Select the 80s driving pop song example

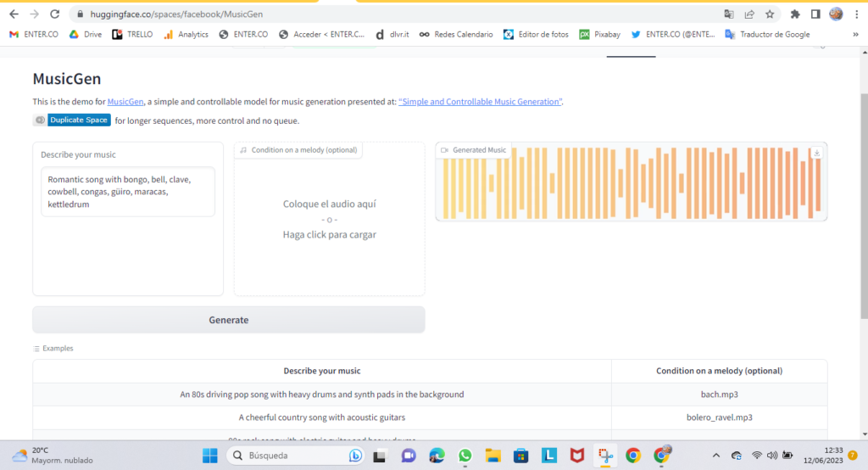321,394
